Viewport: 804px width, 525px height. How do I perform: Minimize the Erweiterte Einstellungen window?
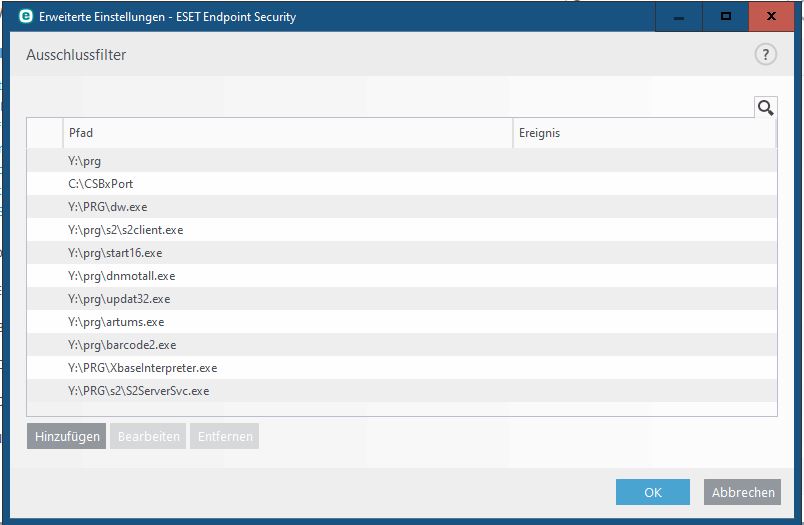[679, 16]
